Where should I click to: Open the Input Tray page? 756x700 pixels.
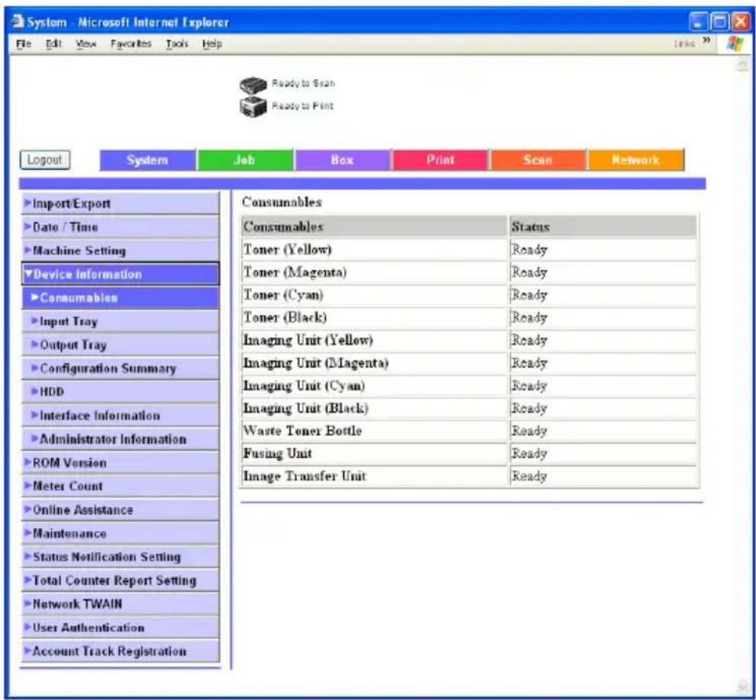pos(120,321)
